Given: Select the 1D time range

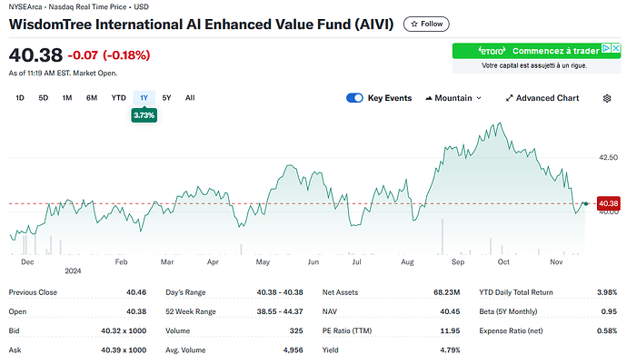Looking at the screenshot, I should (20, 98).
